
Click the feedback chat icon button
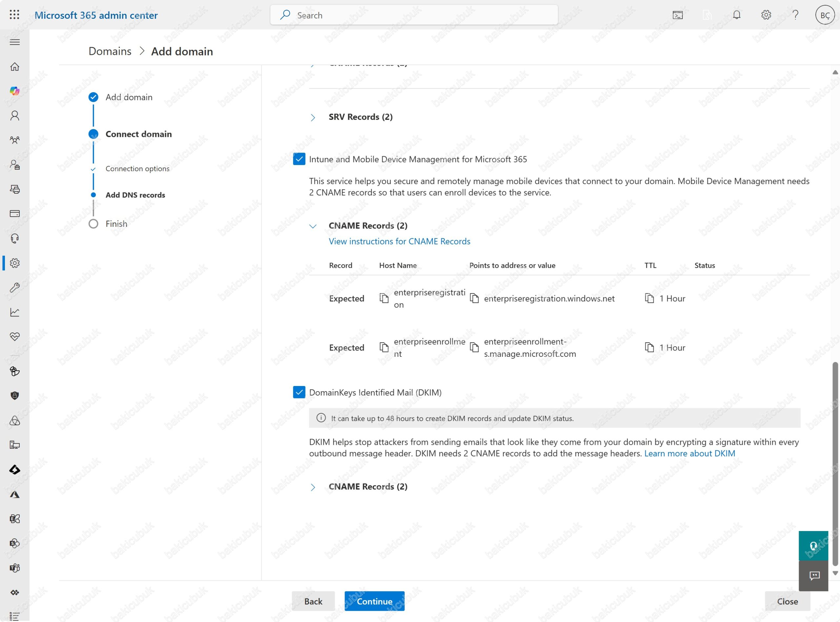click(x=814, y=576)
